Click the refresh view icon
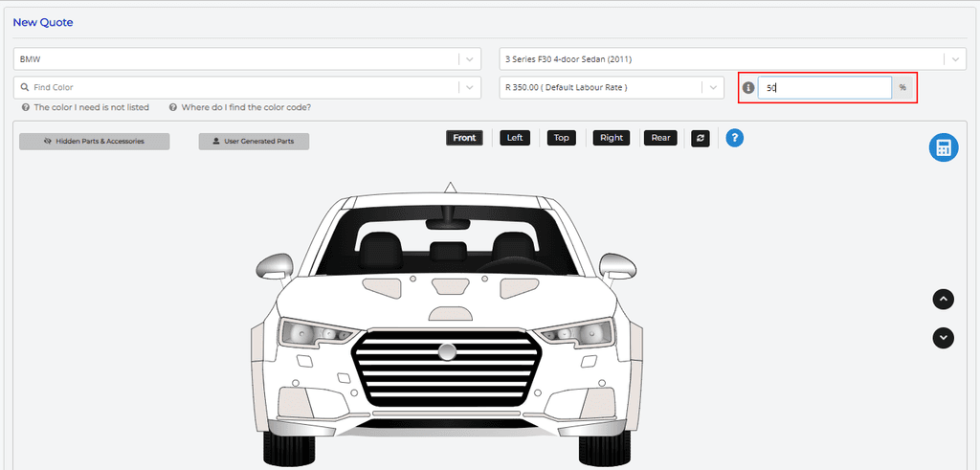Screen dimensions: 980x470 (701, 138)
